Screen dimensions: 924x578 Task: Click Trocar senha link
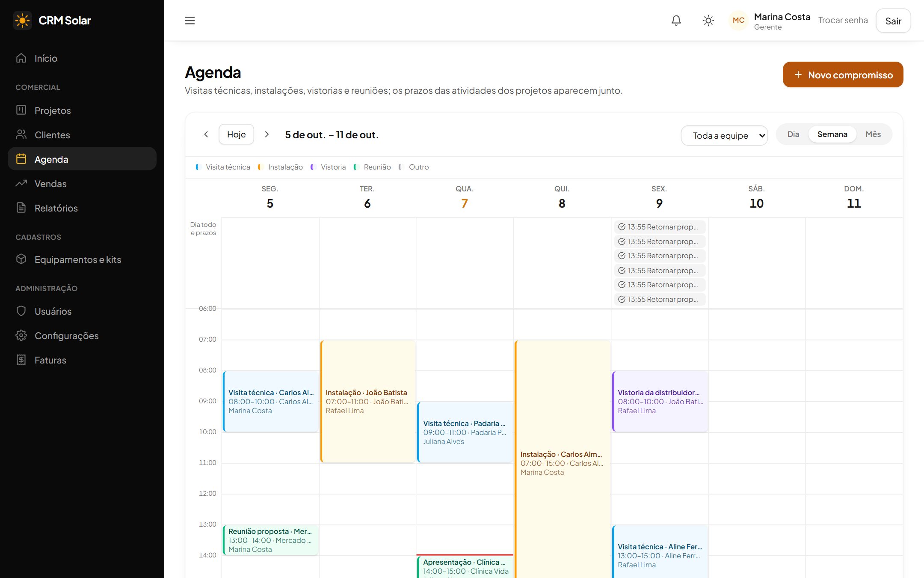843,21
